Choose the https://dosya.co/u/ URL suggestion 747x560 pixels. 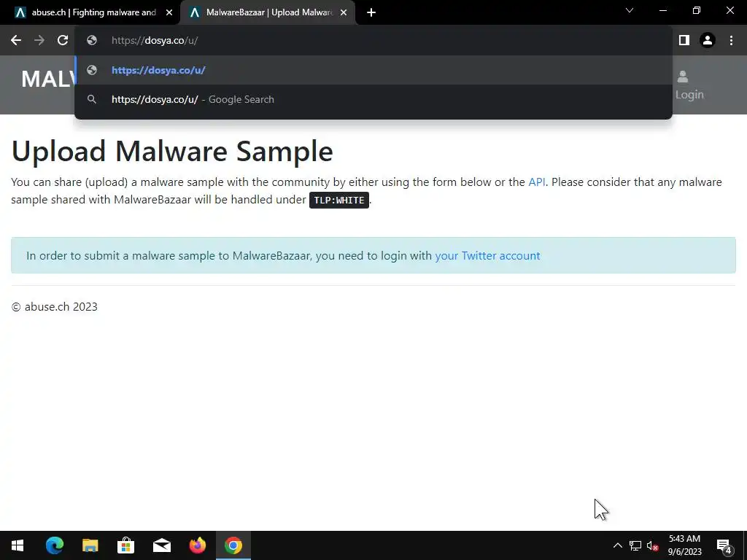(x=373, y=70)
